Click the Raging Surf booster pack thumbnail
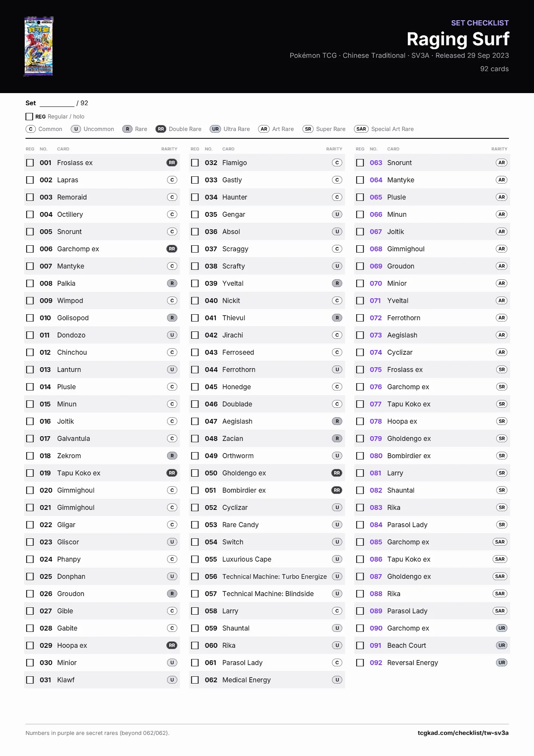 click(39, 46)
